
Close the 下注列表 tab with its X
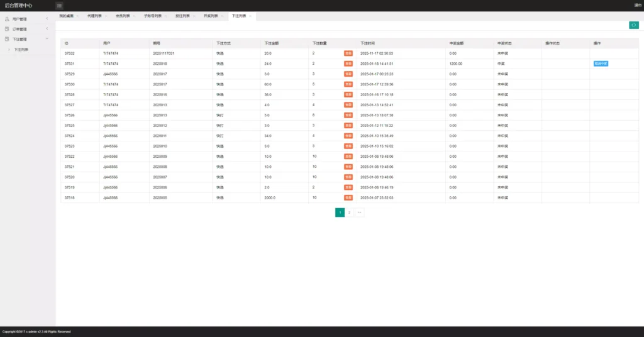coord(250,16)
